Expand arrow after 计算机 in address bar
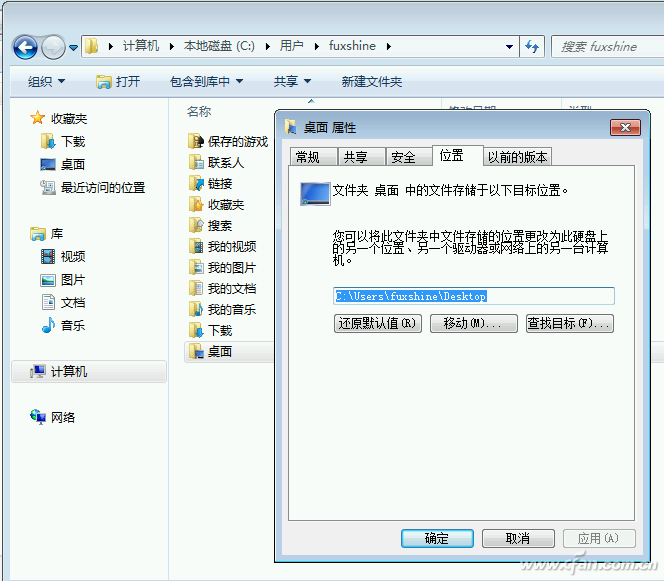Screen dimensions: 664x581 (x=172, y=46)
